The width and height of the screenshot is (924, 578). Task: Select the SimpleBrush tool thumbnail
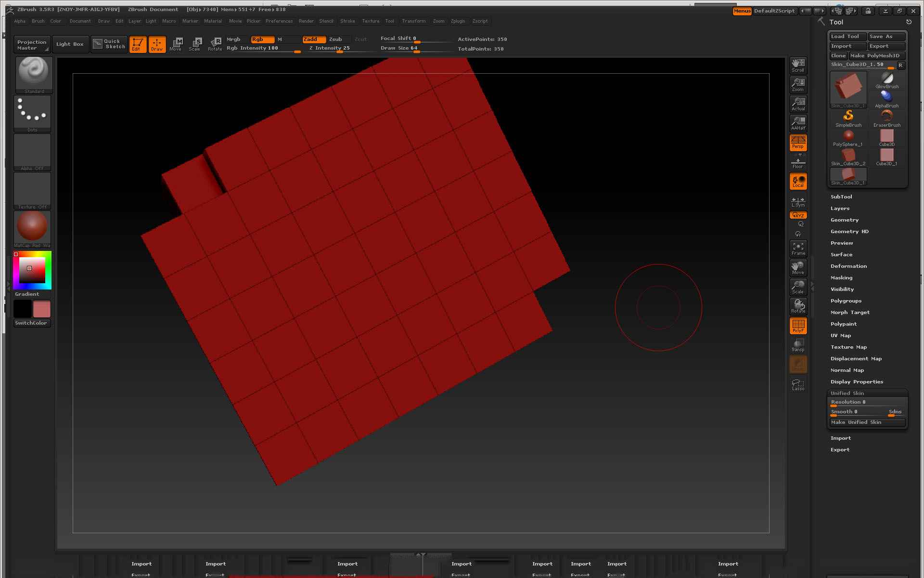(x=848, y=118)
